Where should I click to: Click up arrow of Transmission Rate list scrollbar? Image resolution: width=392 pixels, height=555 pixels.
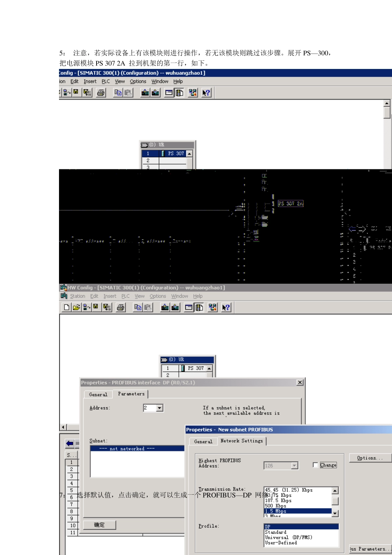pyautogui.click(x=335, y=491)
